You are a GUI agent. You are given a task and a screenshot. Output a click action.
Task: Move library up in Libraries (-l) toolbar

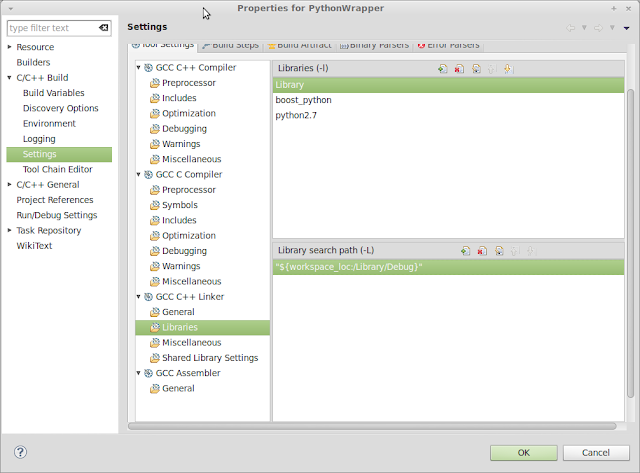tap(491, 69)
